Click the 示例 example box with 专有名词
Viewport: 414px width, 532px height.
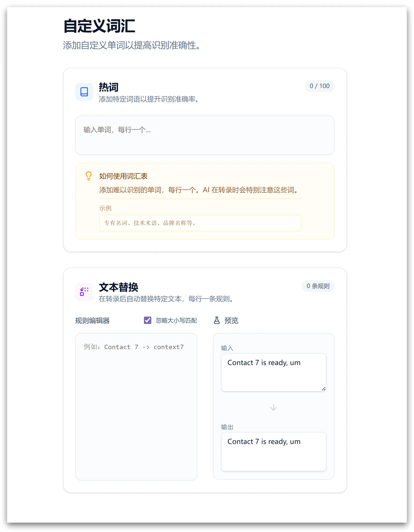click(200, 223)
